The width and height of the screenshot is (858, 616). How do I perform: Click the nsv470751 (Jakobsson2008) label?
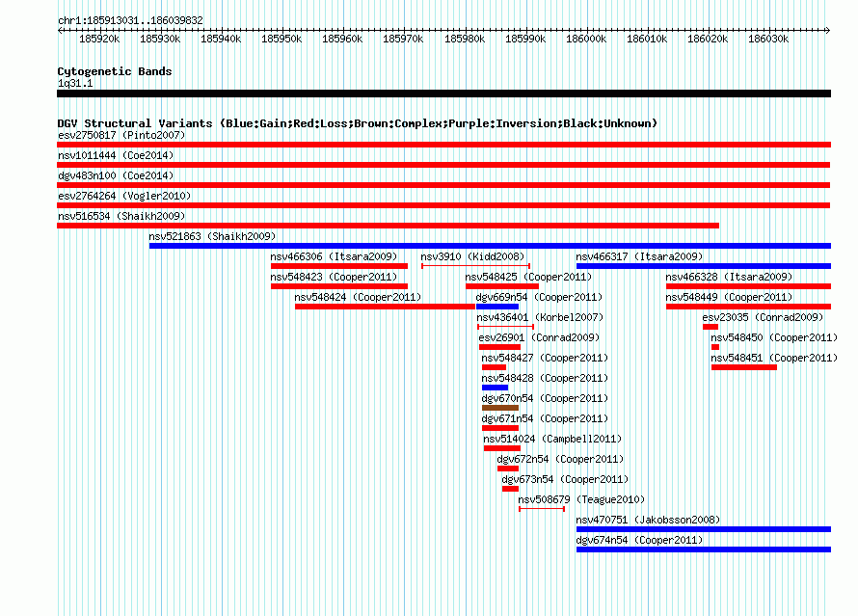[x=648, y=520]
